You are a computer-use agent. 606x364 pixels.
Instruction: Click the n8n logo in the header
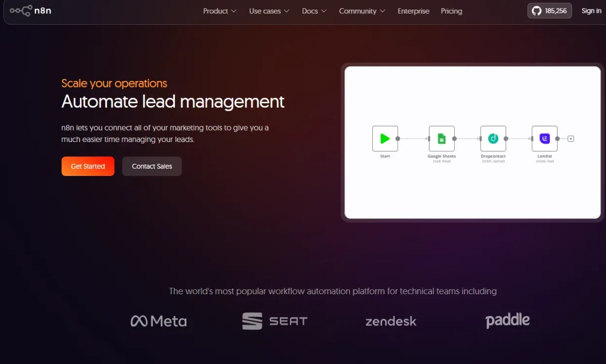[x=30, y=11]
